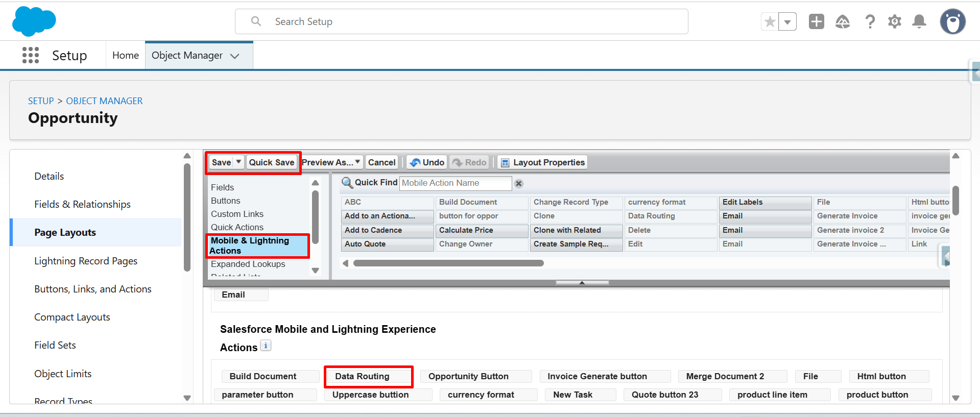This screenshot has width=980, height=417.
Task: Select Fields in the palette category list
Action: pos(222,187)
